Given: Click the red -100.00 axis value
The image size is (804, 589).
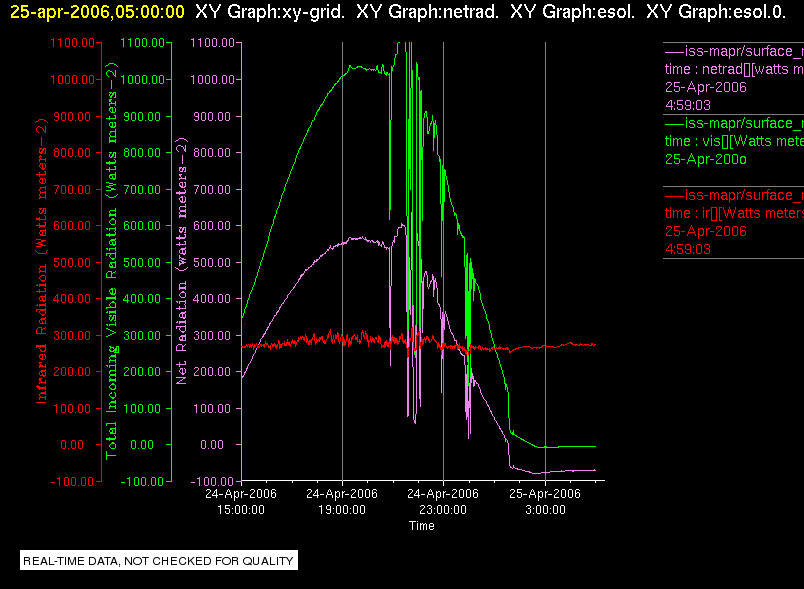Looking at the screenshot, I should (72, 481).
